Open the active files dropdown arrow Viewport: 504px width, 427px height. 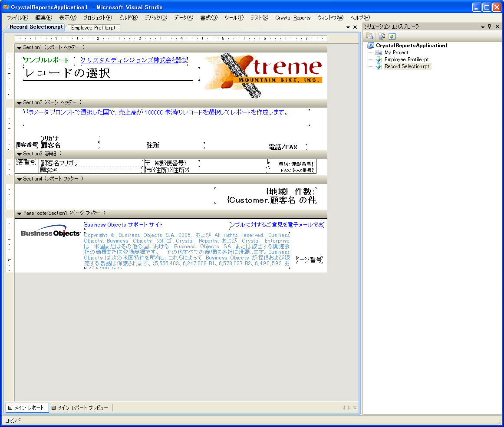click(x=348, y=27)
